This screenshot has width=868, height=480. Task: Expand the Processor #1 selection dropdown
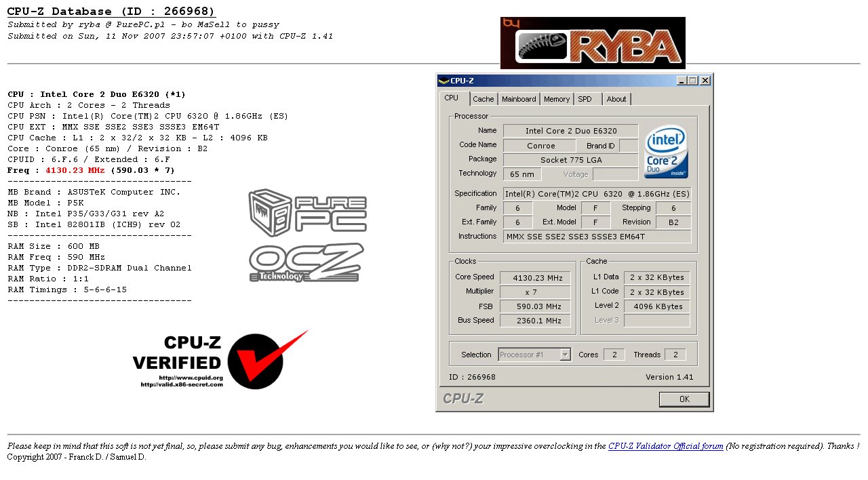coord(565,355)
